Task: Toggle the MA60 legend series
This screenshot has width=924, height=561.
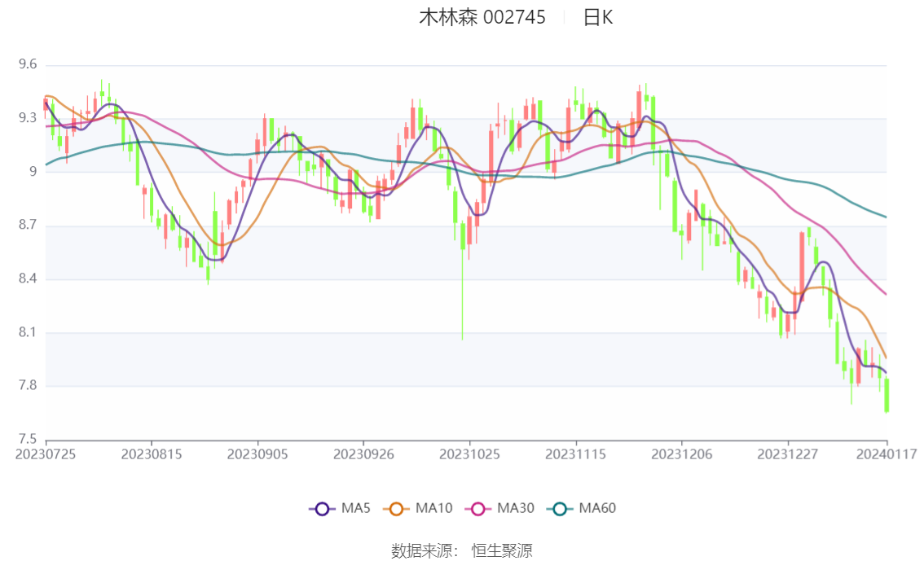Action: [582, 508]
